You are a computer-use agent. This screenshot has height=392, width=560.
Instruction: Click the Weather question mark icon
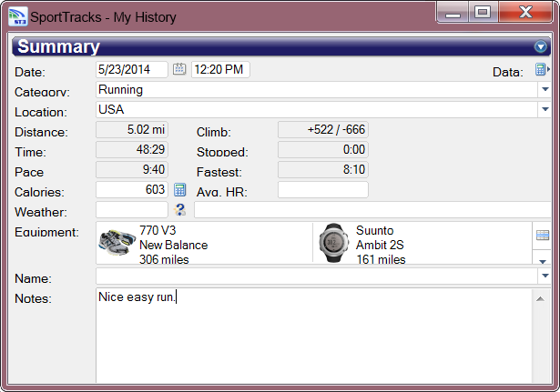coord(180,210)
